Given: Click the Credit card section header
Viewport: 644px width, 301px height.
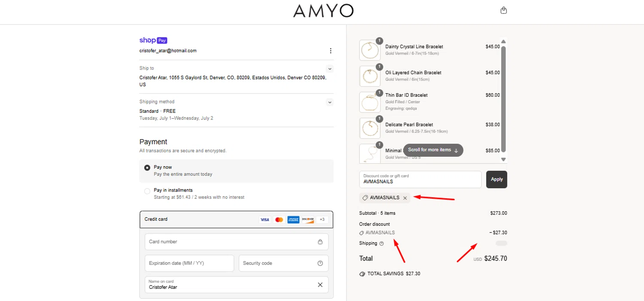Looking at the screenshot, I should pyautogui.click(x=237, y=219).
